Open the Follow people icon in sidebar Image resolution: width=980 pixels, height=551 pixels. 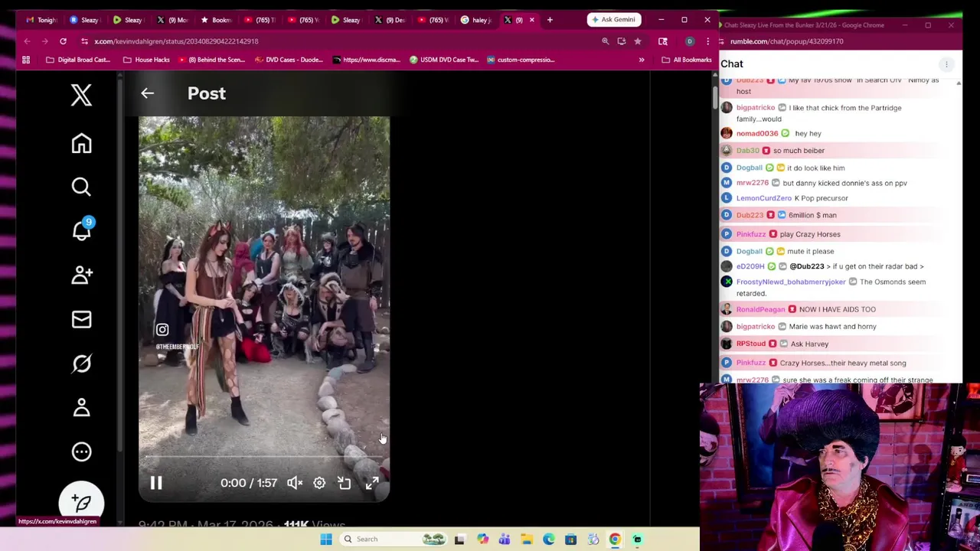coord(81,275)
